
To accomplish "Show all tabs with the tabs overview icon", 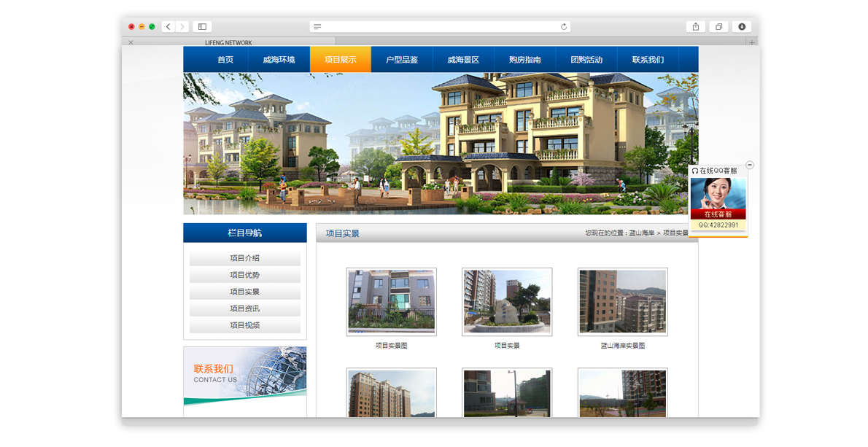I will pyautogui.click(x=718, y=26).
